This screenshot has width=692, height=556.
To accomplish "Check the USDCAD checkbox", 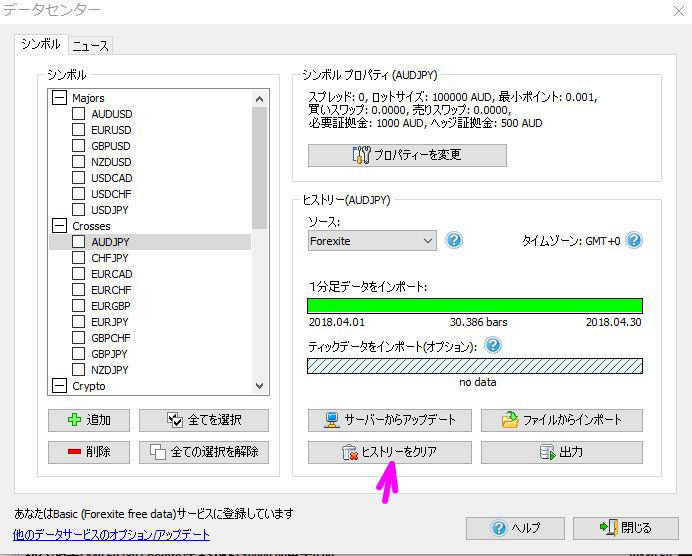I will point(79,177).
